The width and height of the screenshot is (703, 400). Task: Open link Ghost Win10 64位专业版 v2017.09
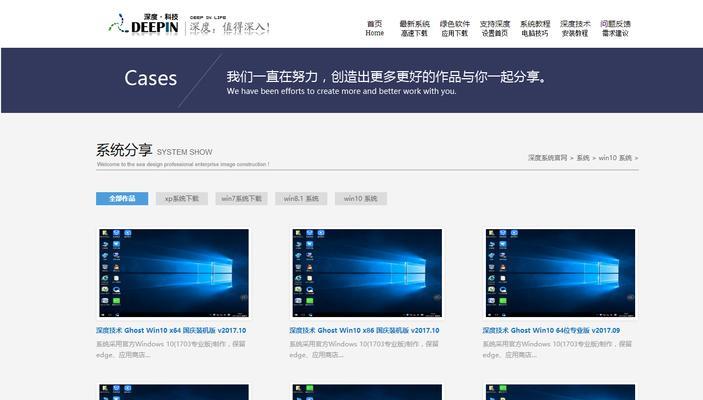click(x=551, y=330)
